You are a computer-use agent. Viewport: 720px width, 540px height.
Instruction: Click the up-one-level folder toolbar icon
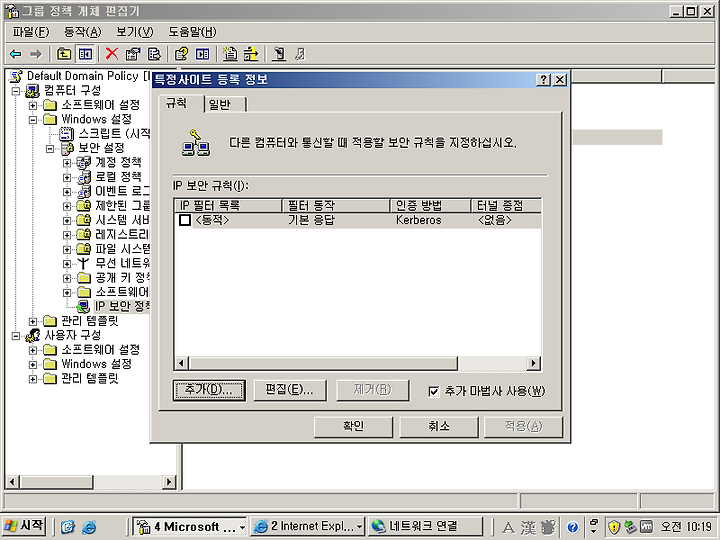63,54
